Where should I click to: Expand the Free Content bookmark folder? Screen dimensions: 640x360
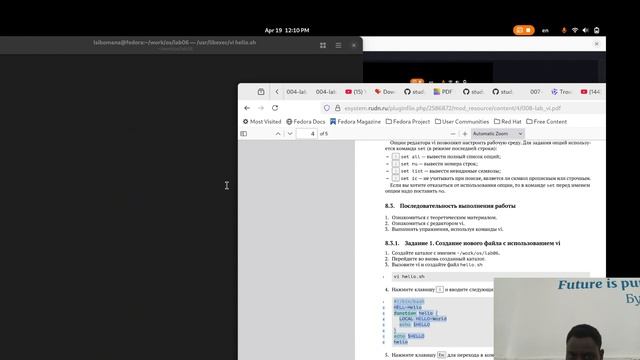(547, 122)
